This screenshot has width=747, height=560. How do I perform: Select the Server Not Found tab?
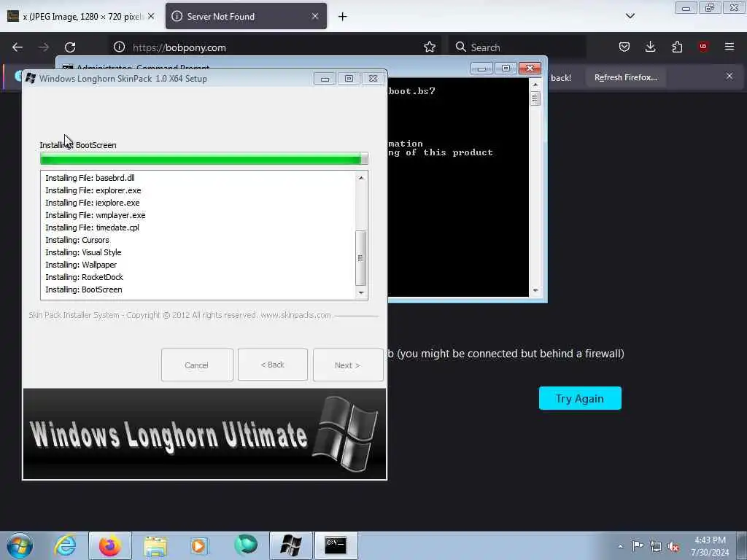[246, 16]
